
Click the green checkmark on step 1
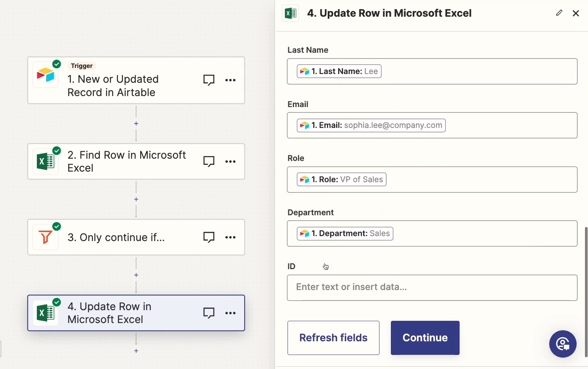pyautogui.click(x=57, y=64)
